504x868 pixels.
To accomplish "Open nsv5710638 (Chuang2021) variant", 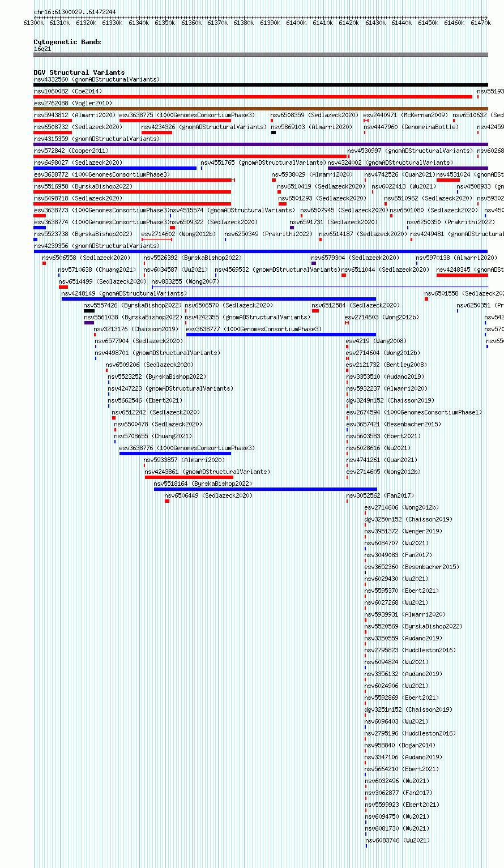I will point(97,270).
